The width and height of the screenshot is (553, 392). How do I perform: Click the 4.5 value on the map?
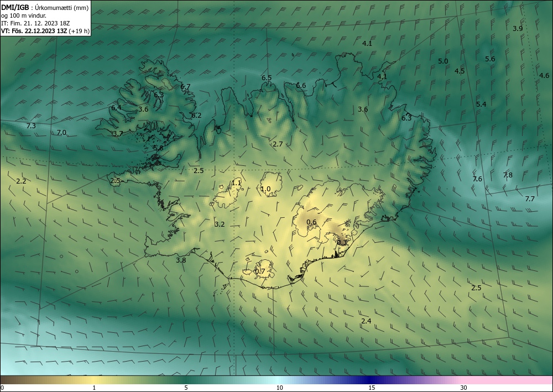[459, 71]
